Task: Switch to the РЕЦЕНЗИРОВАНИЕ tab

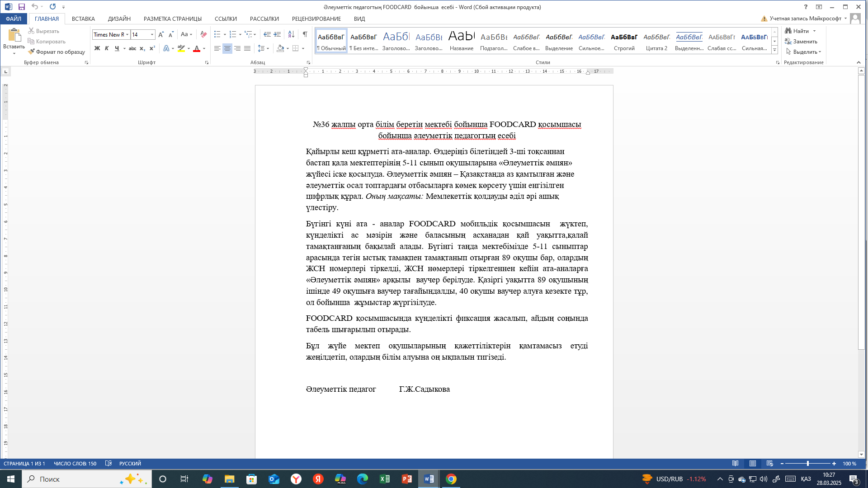Action: point(316,19)
